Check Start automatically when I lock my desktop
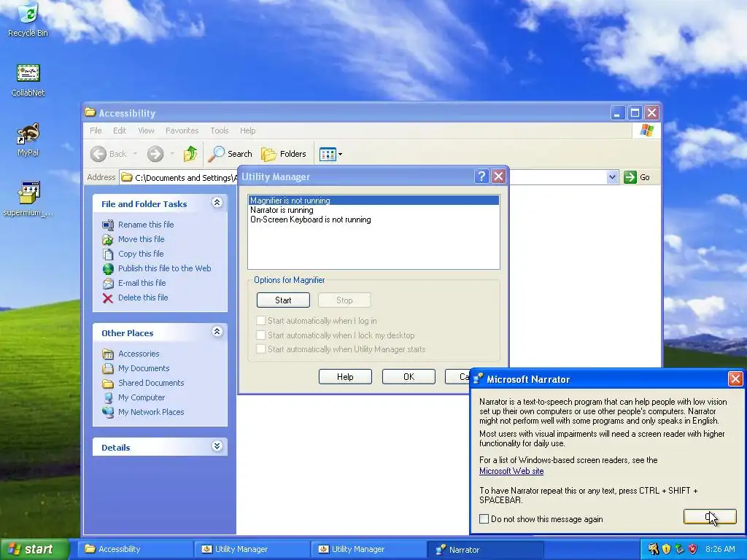 click(x=260, y=335)
